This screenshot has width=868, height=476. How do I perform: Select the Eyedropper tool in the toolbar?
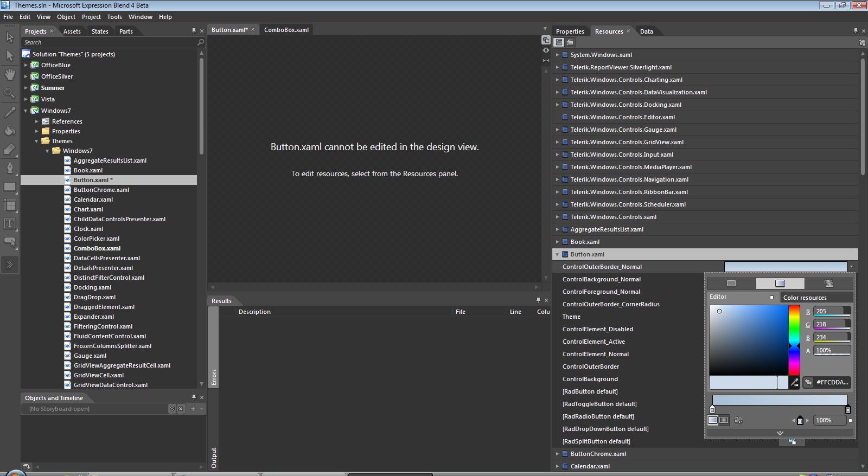coord(10,112)
